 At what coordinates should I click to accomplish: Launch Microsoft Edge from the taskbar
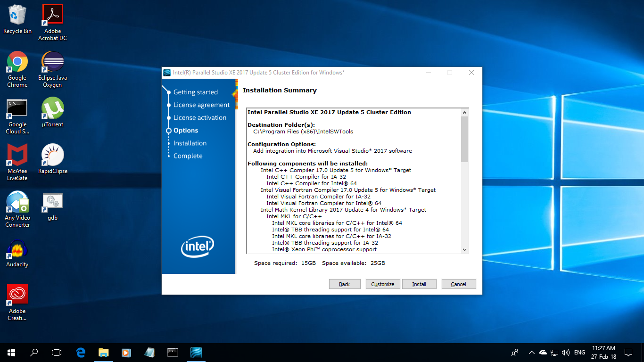(81, 352)
